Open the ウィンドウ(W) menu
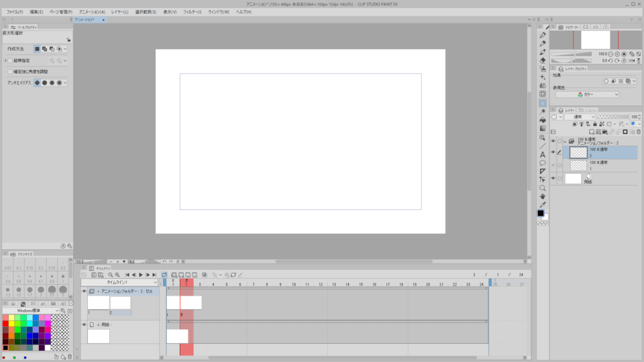Image resolution: width=644 pixels, height=362 pixels. click(219, 12)
